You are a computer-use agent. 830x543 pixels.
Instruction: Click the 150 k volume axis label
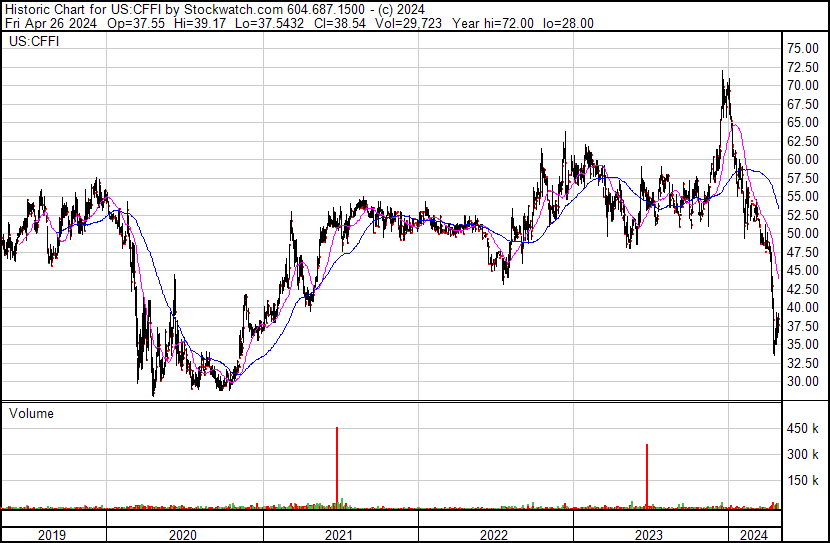point(803,481)
